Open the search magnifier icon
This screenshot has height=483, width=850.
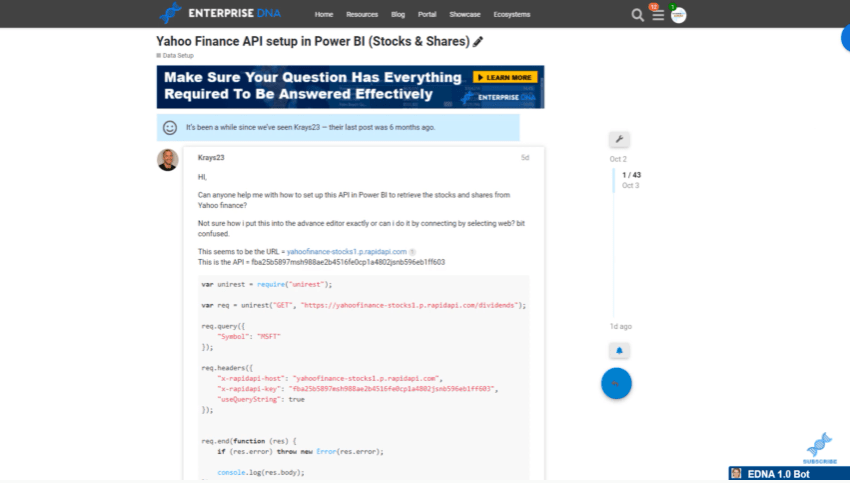coord(638,15)
